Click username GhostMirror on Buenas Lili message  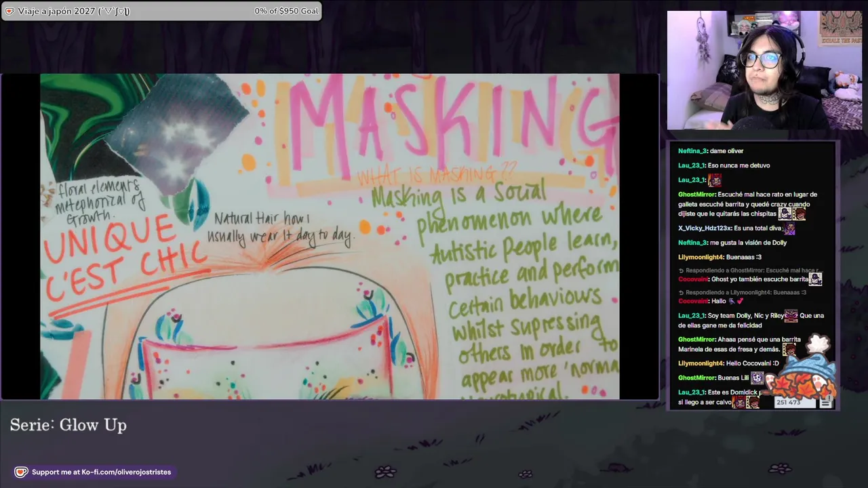coord(696,378)
